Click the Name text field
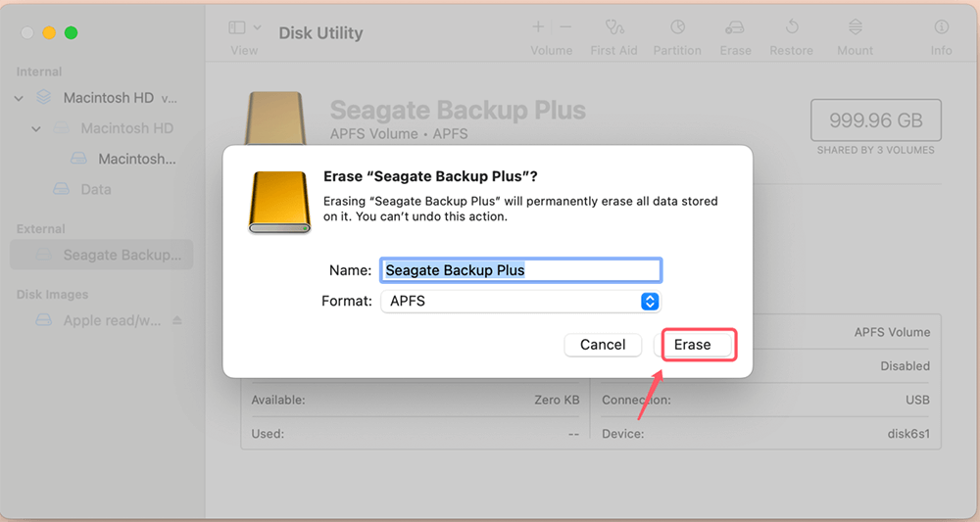Image resolution: width=980 pixels, height=522 pixels. tap(520, 270)
